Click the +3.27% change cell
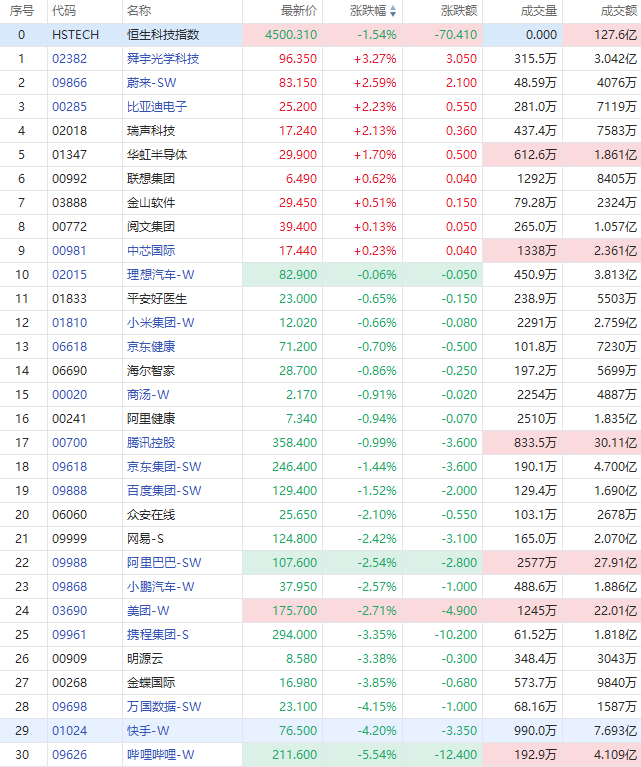Viewport: 641px width, 767px height. coord(363,59)
